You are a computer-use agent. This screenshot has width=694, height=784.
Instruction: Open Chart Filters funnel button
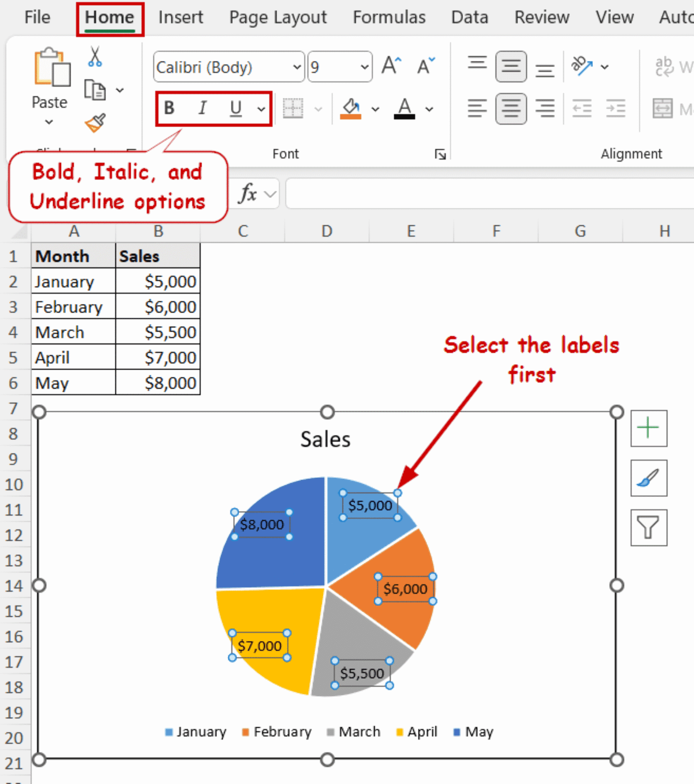(648, 528)
